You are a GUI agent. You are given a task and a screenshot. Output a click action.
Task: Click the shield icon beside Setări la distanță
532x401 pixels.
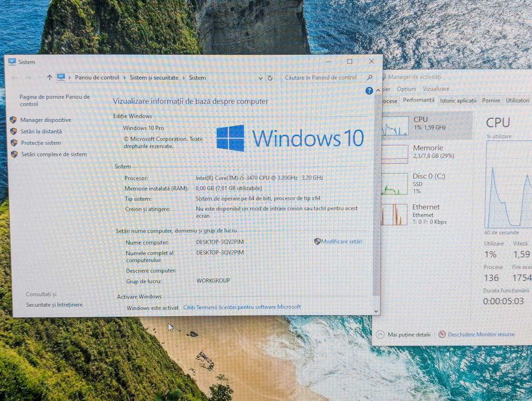pyautogui.click(x=14, y=131)
